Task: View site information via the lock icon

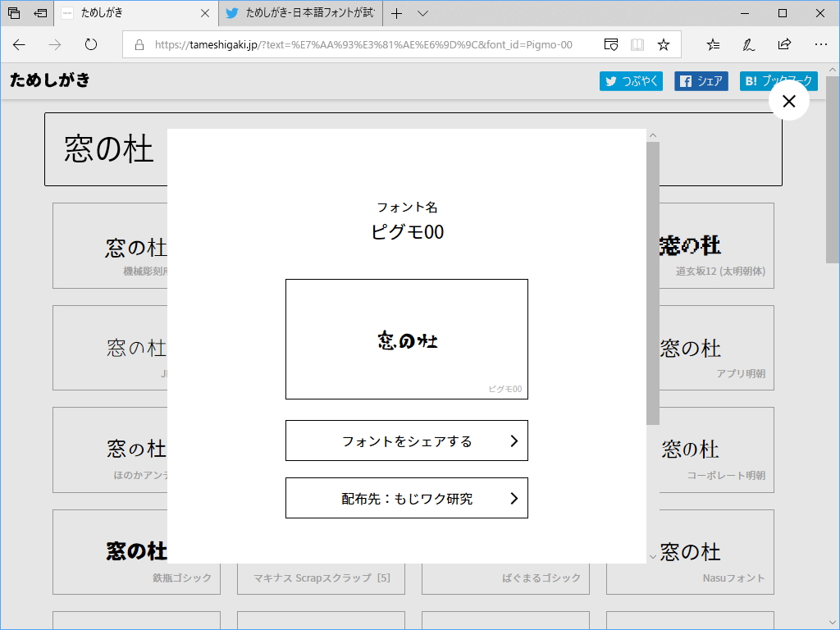Action: (139, 46)
